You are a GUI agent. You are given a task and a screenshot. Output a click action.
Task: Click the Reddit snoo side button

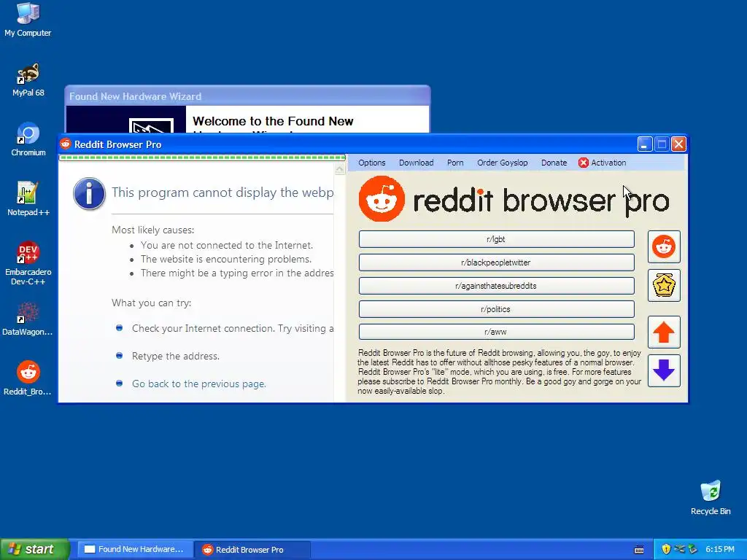[664, 246]
